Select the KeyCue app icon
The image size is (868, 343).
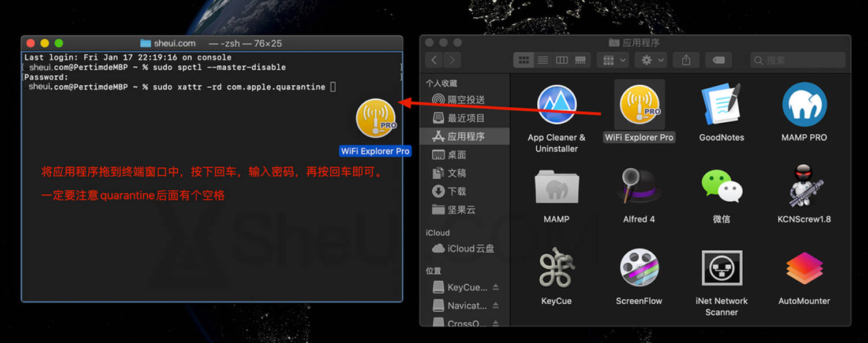click(556, 268)
